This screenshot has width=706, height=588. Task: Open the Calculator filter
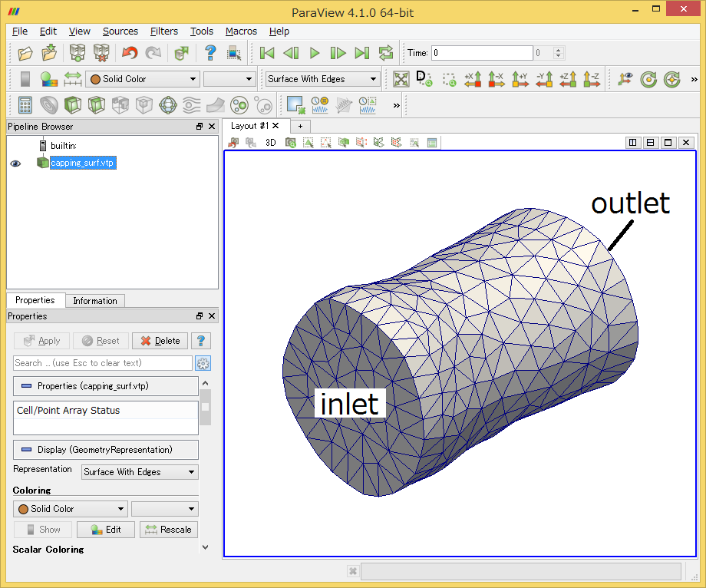(25, 105)
